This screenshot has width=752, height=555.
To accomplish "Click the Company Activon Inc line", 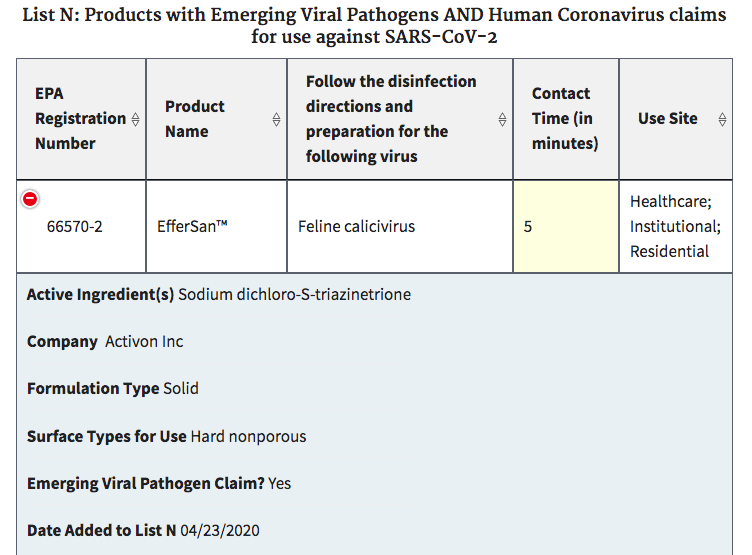I will click(x=105, y=342).
